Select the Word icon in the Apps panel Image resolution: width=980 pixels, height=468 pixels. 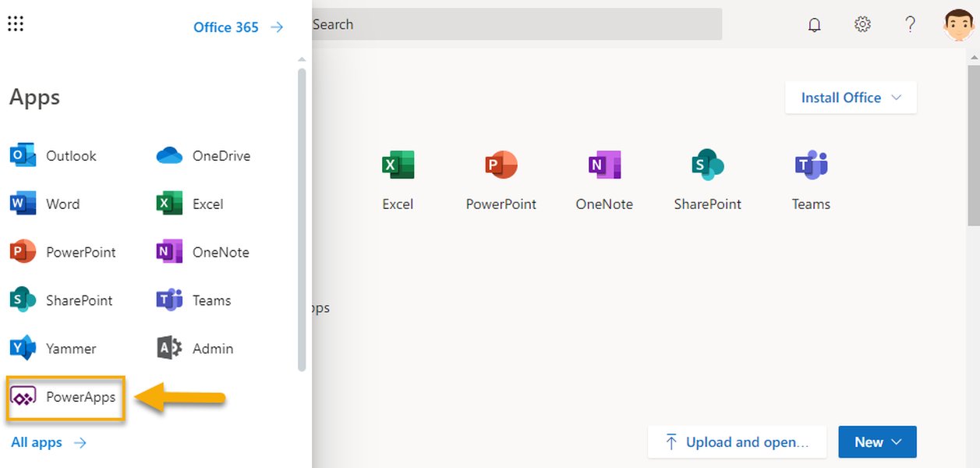click(x=23, y=204)
